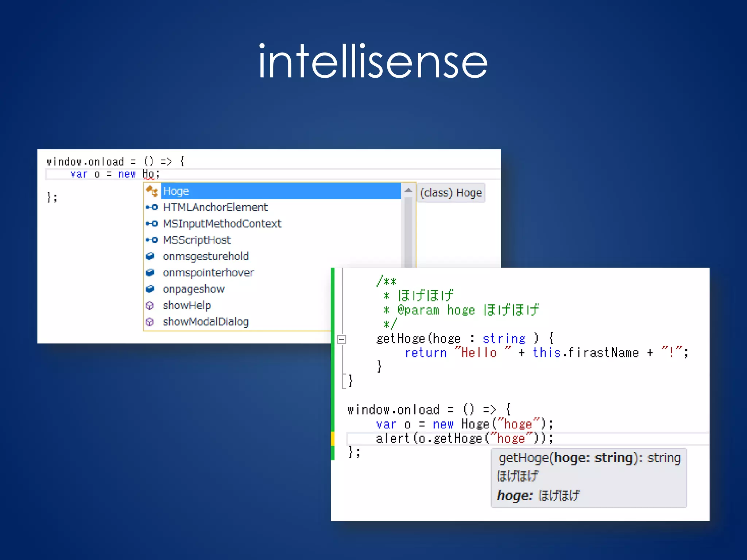Click the completion list scroll-up arrow
Viewport: 747px width, 560px height.
coord(409,190)
